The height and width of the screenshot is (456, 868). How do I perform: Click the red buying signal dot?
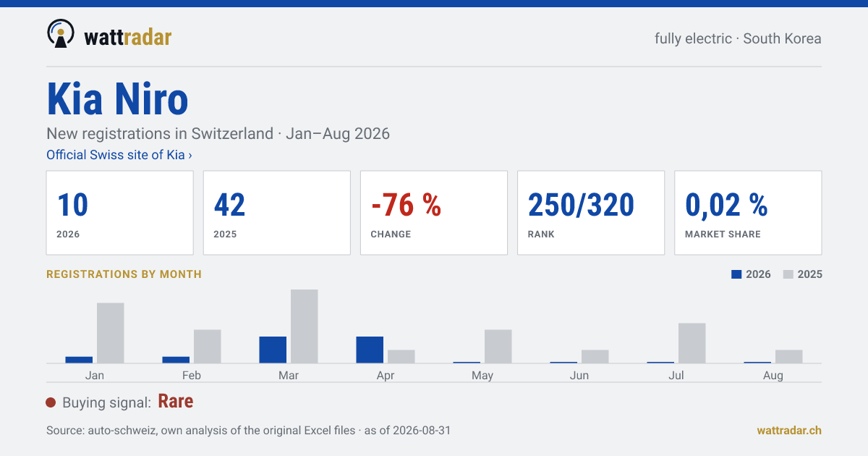point(51,402)
